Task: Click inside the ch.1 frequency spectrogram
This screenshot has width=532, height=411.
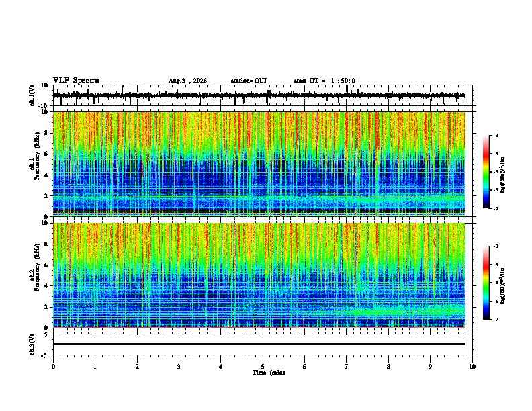Action: (259, 164)
